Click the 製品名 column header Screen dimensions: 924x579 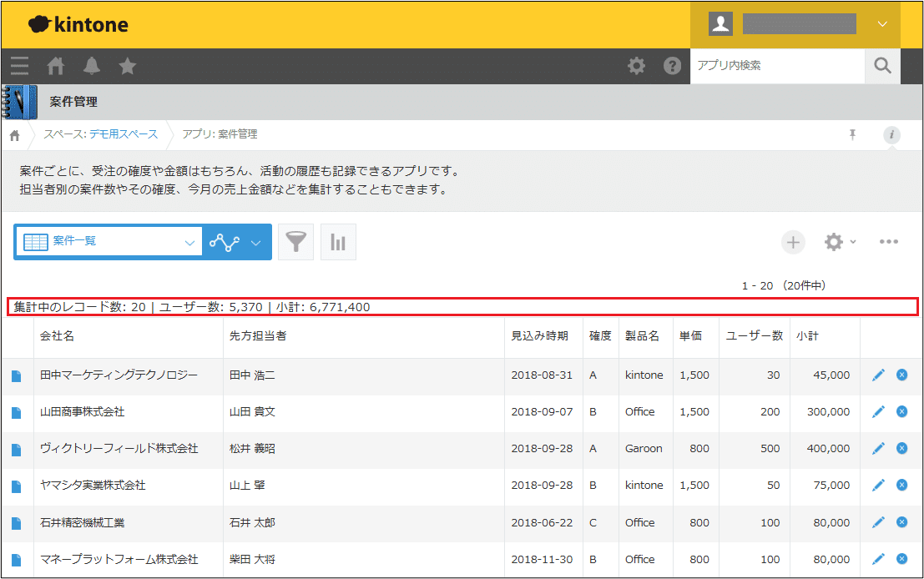click(x=643, y=335)
